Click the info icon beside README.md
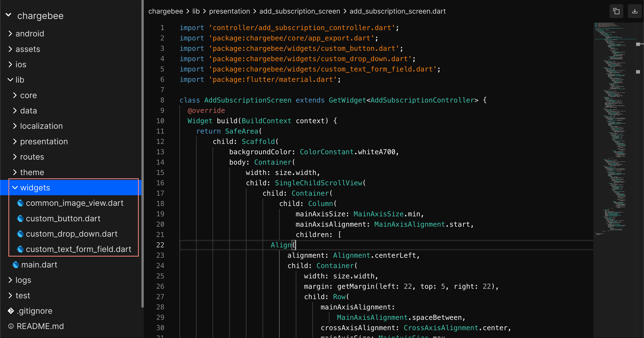The image size is (644, 338). 11,326
